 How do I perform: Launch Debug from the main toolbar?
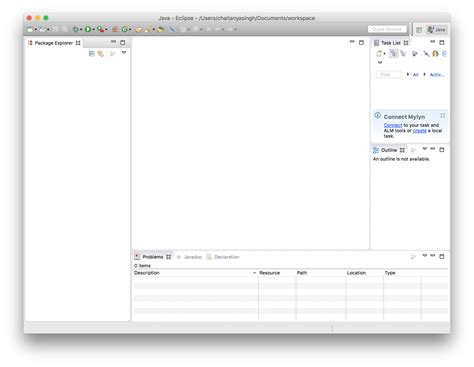[76, 30]
